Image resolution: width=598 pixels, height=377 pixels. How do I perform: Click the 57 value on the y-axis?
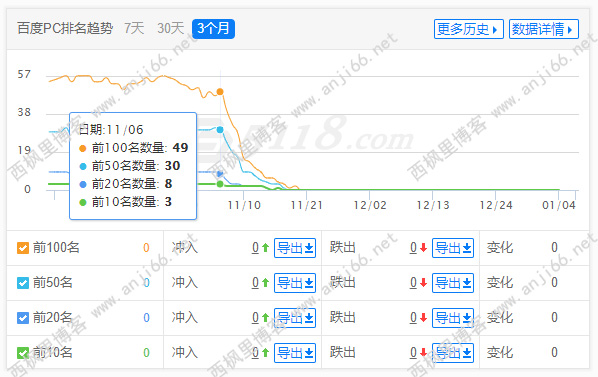[24, 74]
